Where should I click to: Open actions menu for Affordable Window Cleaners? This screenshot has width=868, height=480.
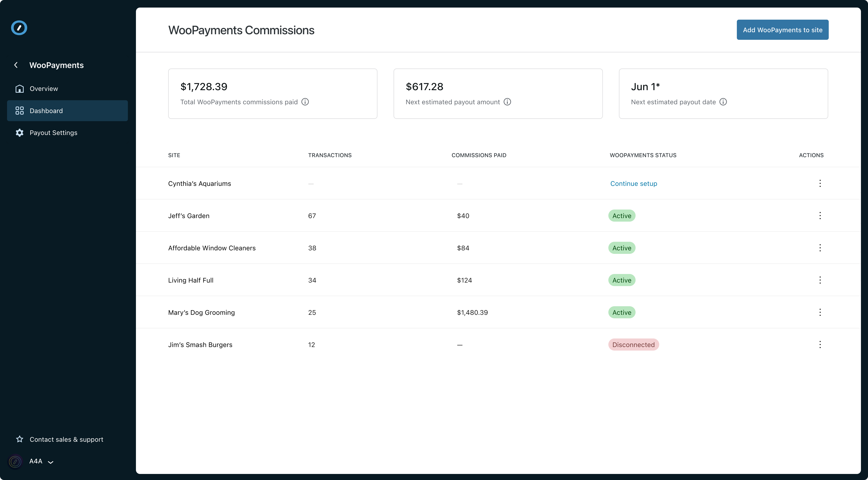(x=820, y=248)
